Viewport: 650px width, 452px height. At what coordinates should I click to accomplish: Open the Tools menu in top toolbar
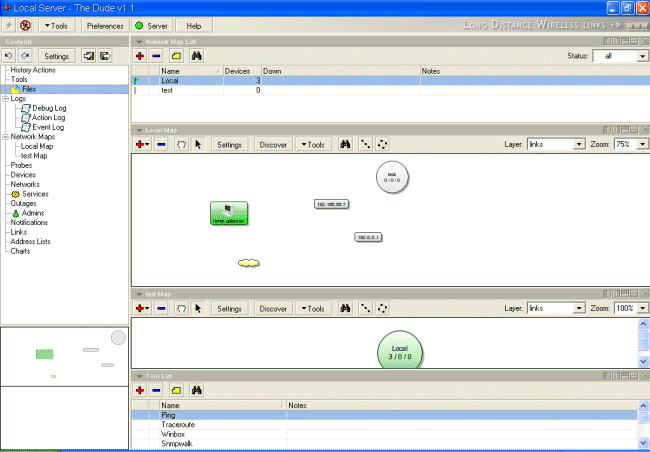pos(57,26)
